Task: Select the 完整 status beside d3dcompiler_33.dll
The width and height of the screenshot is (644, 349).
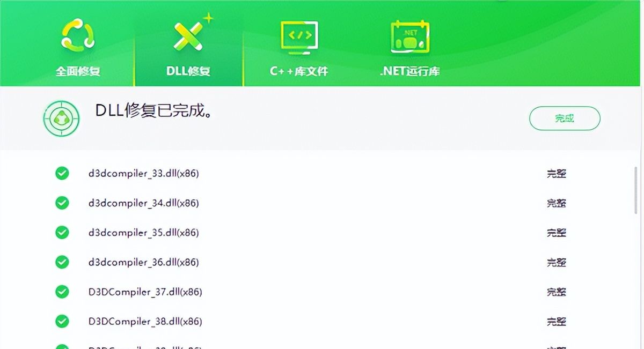Action: tap(558, 173)
